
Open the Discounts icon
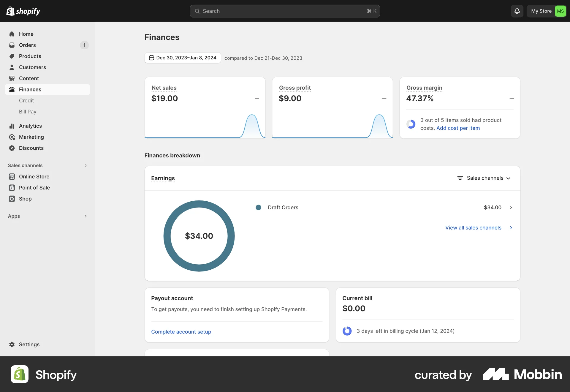12,148
